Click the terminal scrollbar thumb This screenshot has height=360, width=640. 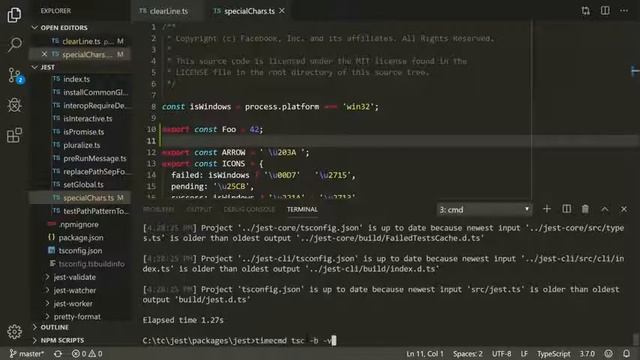coord(635,339)
